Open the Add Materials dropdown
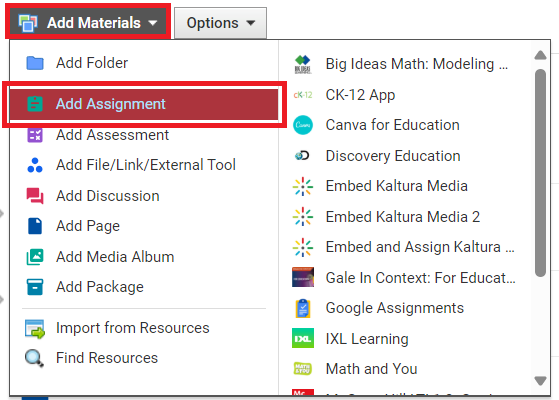559x400 pixels. pyautogui.click(x=88, y=23)
